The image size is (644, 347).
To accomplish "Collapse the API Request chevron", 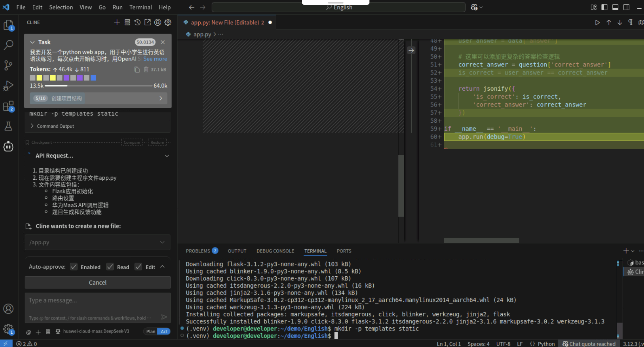I will [x=167, y=156].
